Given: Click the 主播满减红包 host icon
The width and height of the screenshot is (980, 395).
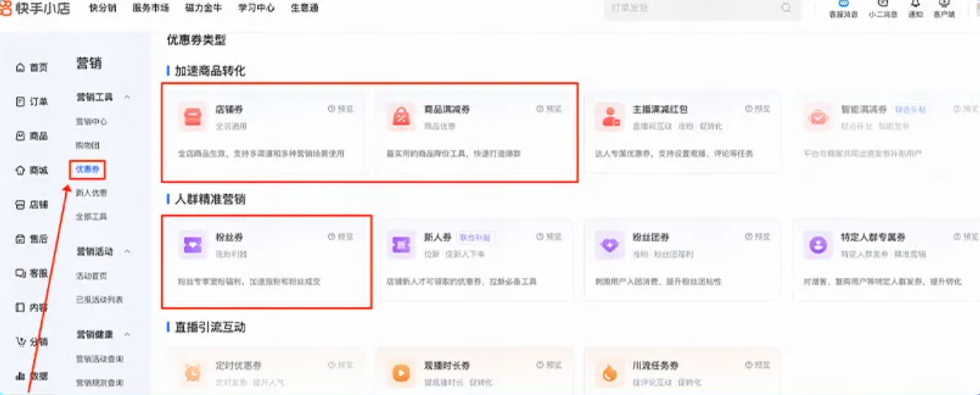Looking at the screenshot, I should coord(609,117).
